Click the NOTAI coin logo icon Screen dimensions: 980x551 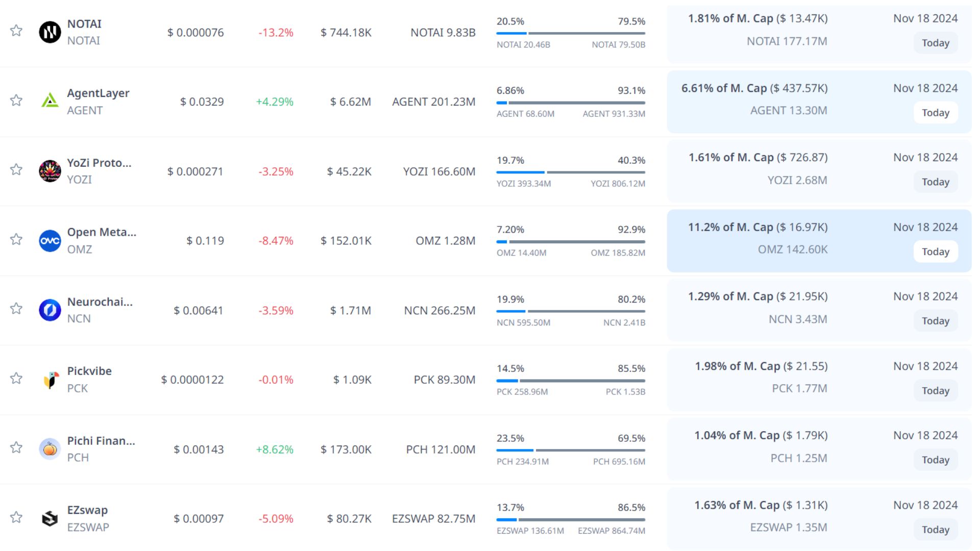click(50, 32)
